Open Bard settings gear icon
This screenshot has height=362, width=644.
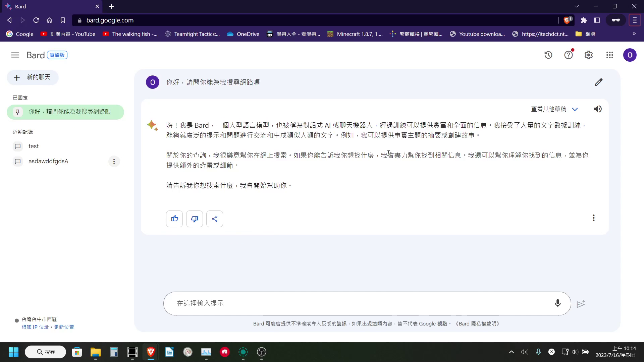click(x=589, y=55)
